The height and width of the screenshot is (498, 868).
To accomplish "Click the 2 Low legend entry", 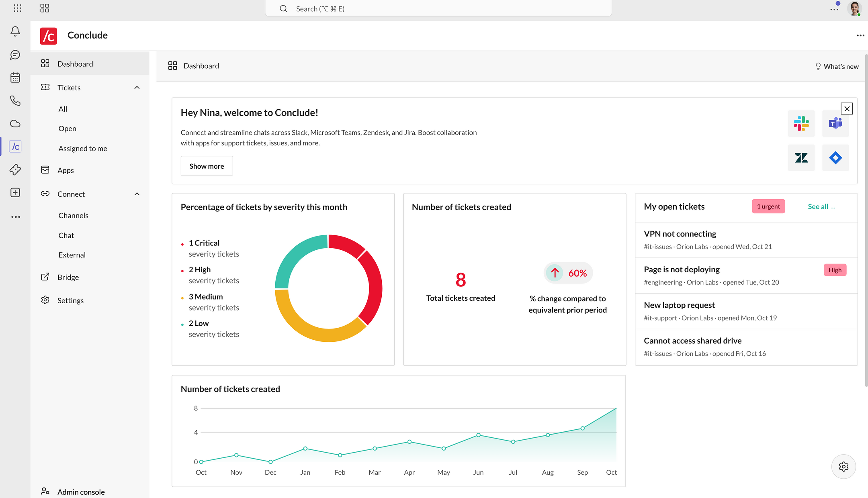I will pyautogui.click(x=210, y=329).
